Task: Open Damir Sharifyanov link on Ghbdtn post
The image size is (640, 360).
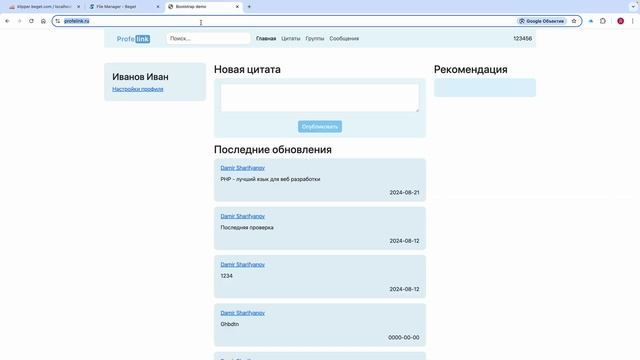Action: coord(242,313)
